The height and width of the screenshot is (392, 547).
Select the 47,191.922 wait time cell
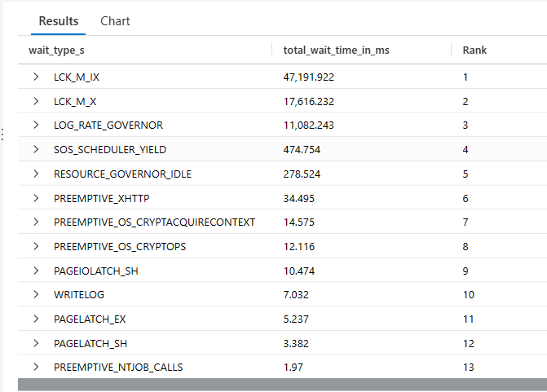click(309, 77)
